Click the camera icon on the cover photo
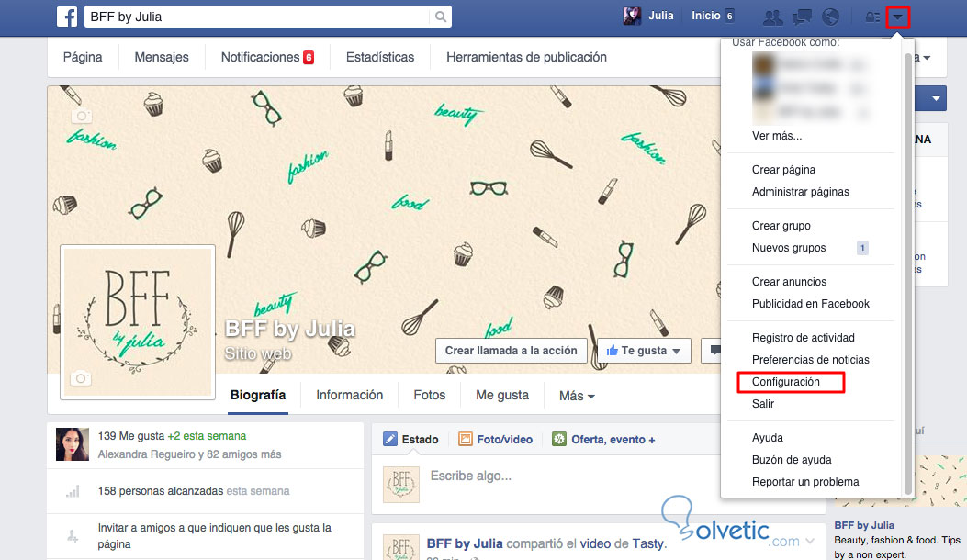Viewport: 967px width, 560px height. coord(81,115)
